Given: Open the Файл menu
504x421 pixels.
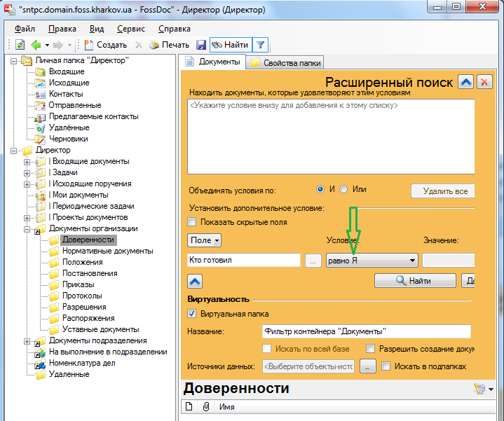Looking at the screenshot, I should [25, 29].
